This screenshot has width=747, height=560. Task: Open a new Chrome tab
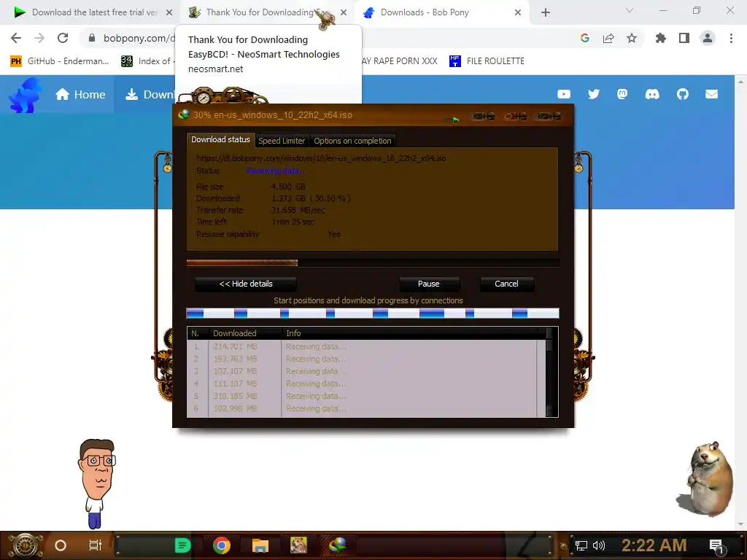tap(546, 12)
